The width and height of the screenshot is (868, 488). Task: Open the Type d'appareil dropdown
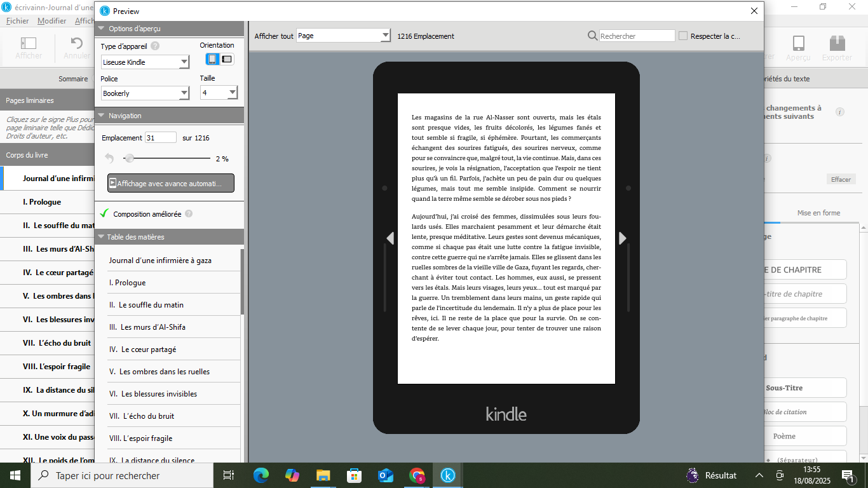(184, 62)
